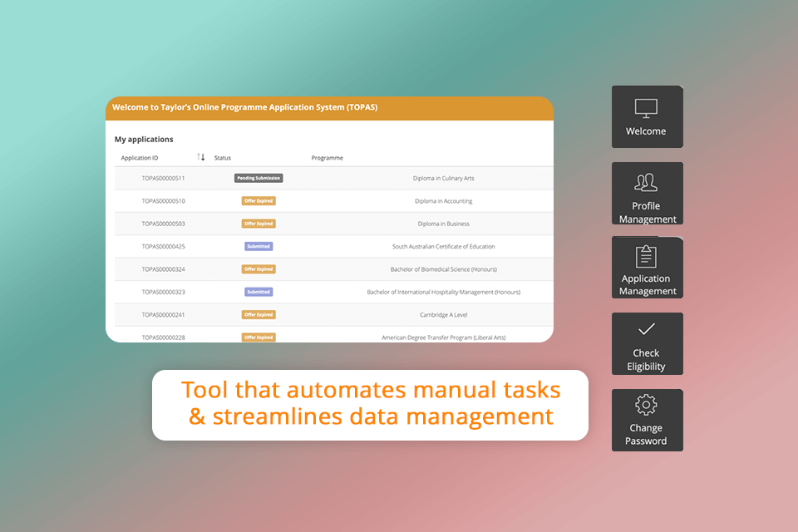Click Diploma in Accounting programme
798x532 pixels.
click(443, 201)
